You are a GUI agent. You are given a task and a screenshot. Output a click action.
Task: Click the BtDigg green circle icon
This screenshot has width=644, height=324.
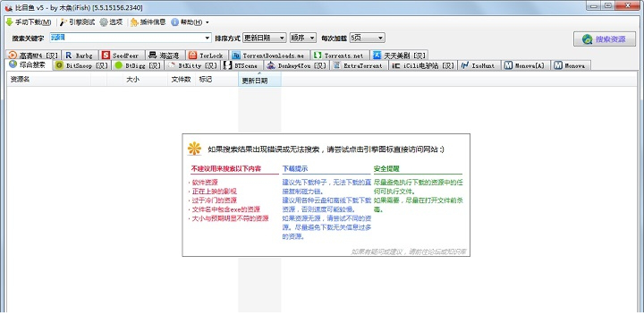click(x=119, y=65)
